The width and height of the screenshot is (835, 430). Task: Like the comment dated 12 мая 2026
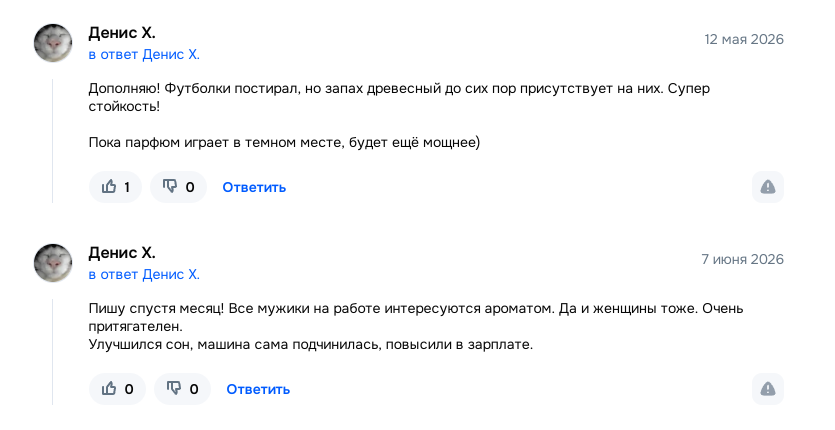116,187
